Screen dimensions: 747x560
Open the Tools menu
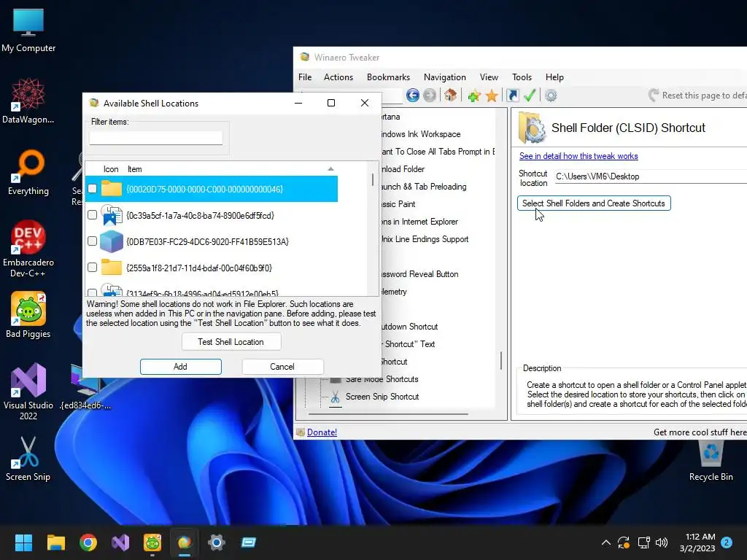(x=522, y=77)
